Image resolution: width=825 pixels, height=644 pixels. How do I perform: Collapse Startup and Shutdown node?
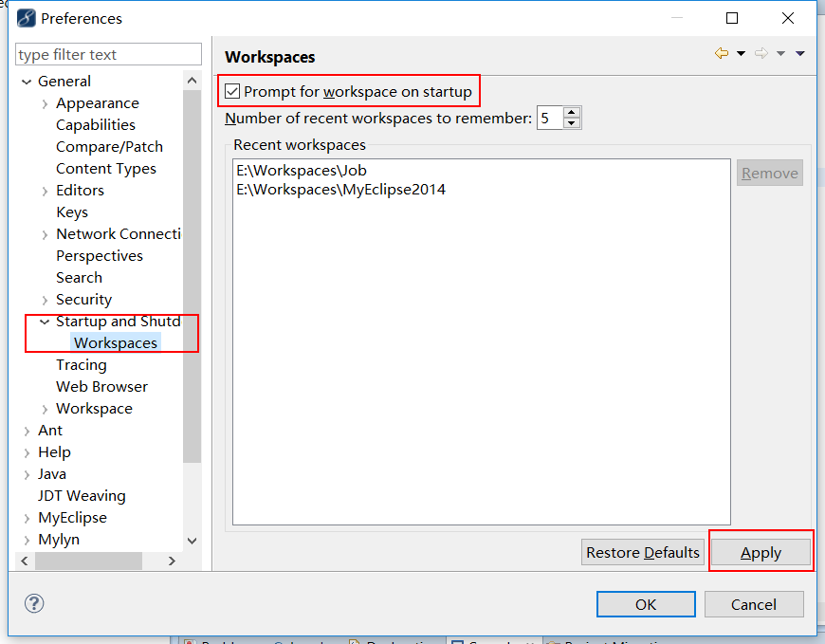45,322
